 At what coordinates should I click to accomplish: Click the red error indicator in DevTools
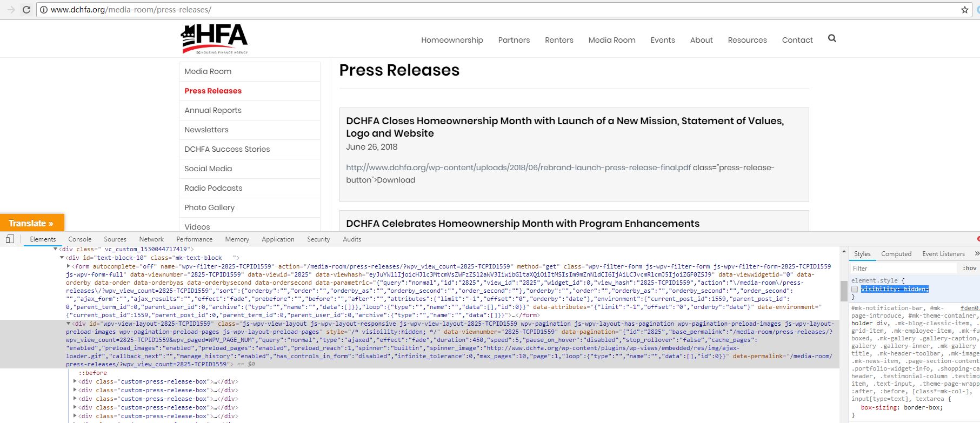click(977, 239)
